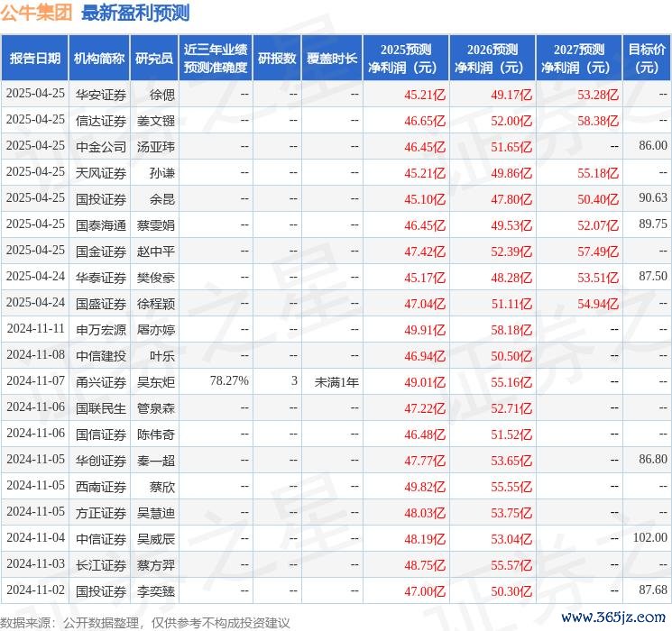The height and width of the screenshot is (631, 672).
Task: Click the 58.38亿 2027 forecast value
Action: tap(598, 121)
